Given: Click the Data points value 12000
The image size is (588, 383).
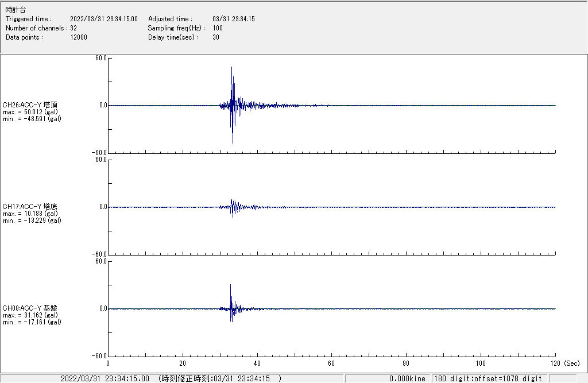Looking at the screenshot, I should 79,37.
